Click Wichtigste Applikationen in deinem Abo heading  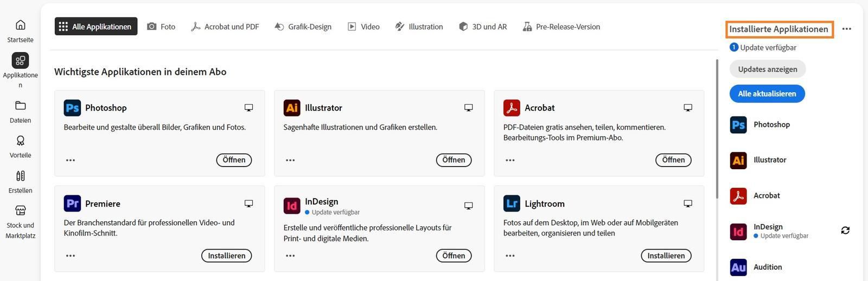click(x=141, y=72)
